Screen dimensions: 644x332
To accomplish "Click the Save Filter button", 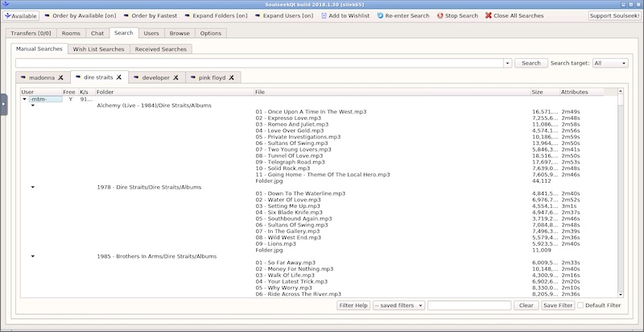I will (558, 305).
